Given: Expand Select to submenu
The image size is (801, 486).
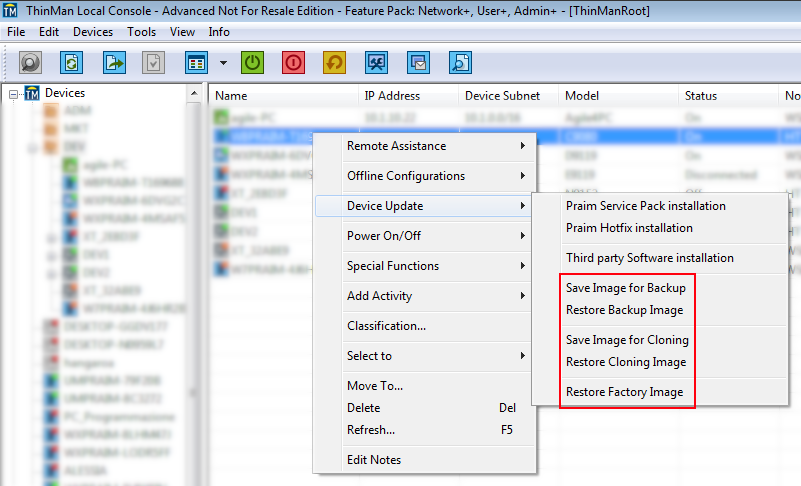Looking at the screenshot, I should [x=426, y=356].
